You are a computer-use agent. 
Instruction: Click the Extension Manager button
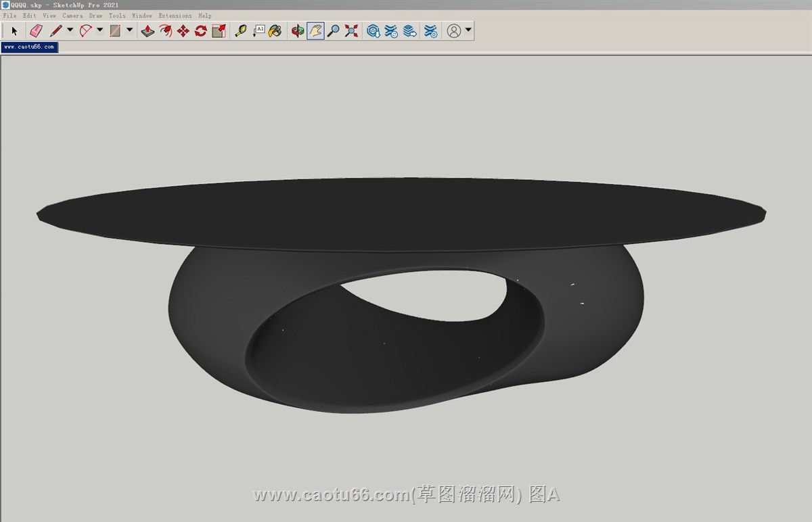(x=430, y=30)
